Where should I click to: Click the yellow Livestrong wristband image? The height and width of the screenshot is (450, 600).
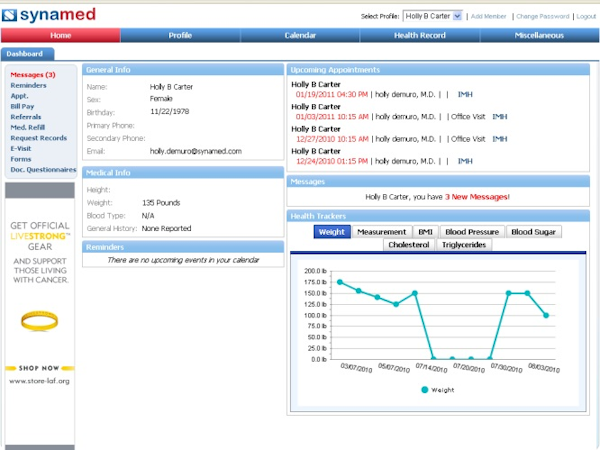pyautogui.click(x=40, y=326)
